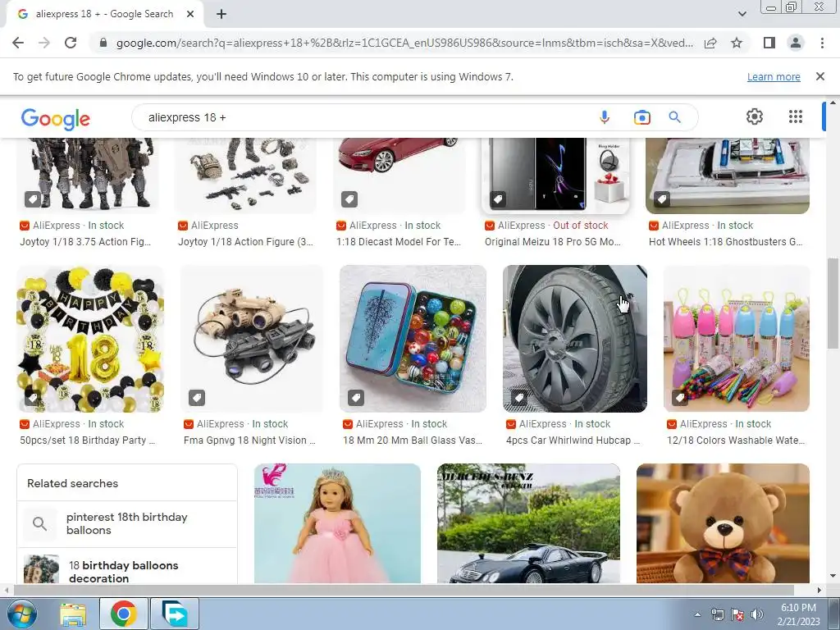Open the car Whirlwind hubcap thumbnail

click(575, 339)
